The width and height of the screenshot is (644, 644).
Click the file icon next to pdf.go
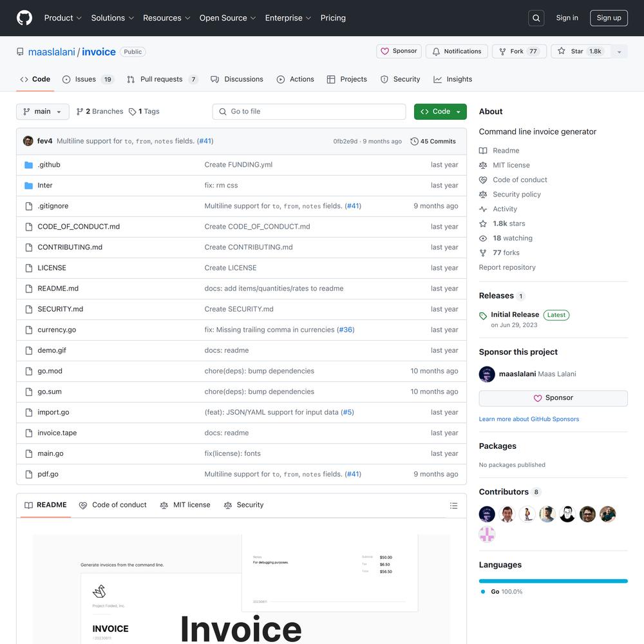pyautogui.click(x=29, y=475)
